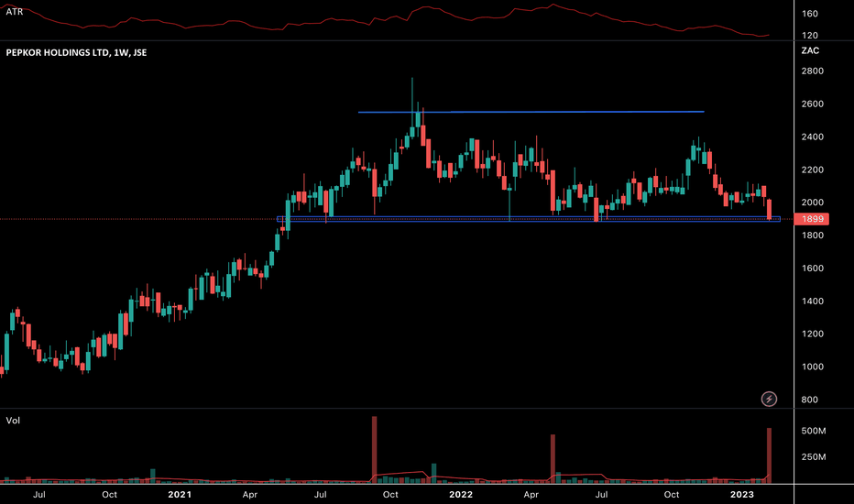The image size is (854, 504).
Task: Click the 1800 price axis label
Action: pos(812,236)
